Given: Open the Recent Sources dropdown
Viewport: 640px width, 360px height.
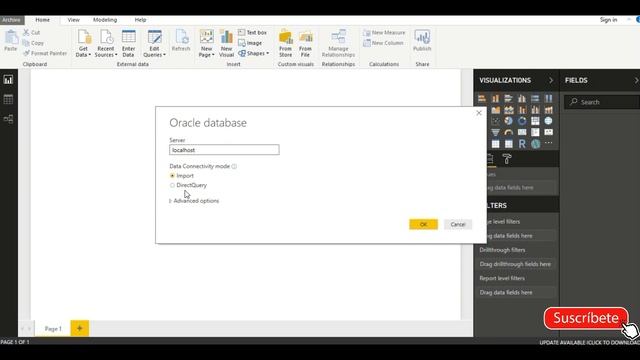Looking at the screenshot, I should [x=106, y=43].
